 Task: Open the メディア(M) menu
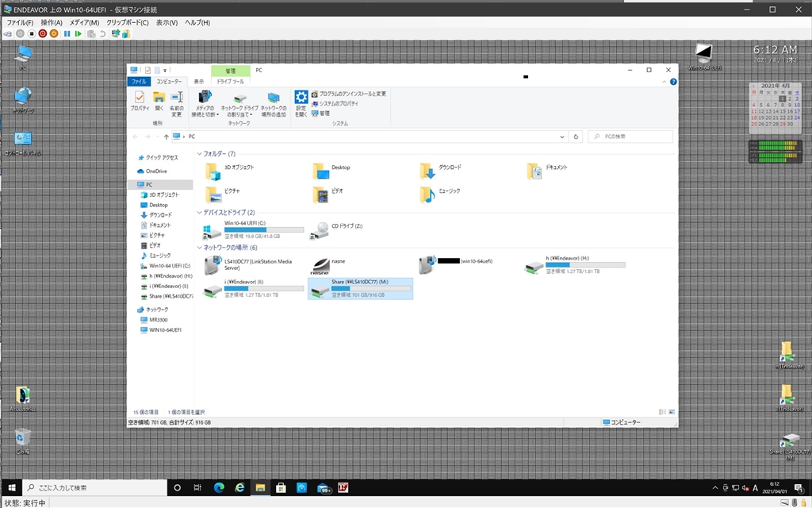click(84, 23)
